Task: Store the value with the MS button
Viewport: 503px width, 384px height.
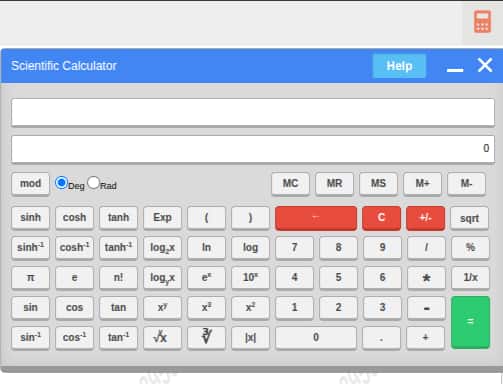Action: click(378, 184)
